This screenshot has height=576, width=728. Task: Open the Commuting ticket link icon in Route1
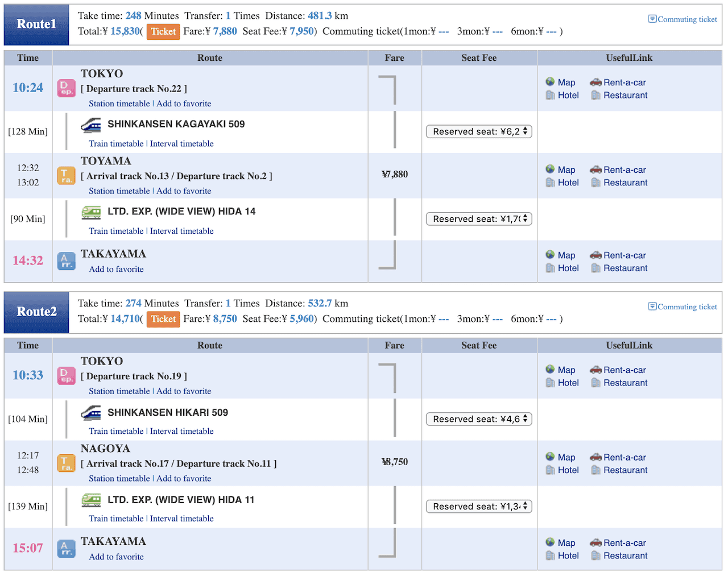pyautogui.click(x=652, y=19)
